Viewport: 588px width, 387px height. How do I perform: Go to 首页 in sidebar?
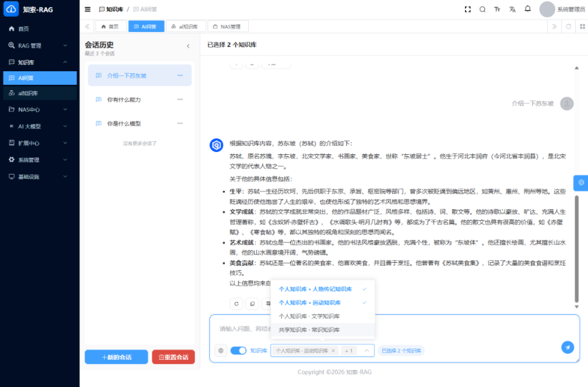click(39, 29)
